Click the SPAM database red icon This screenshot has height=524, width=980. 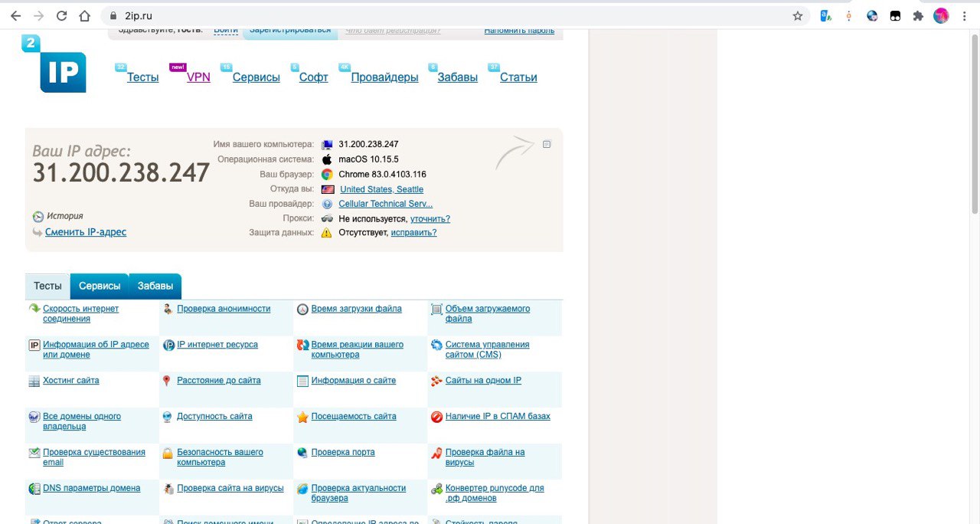(436, 417)
